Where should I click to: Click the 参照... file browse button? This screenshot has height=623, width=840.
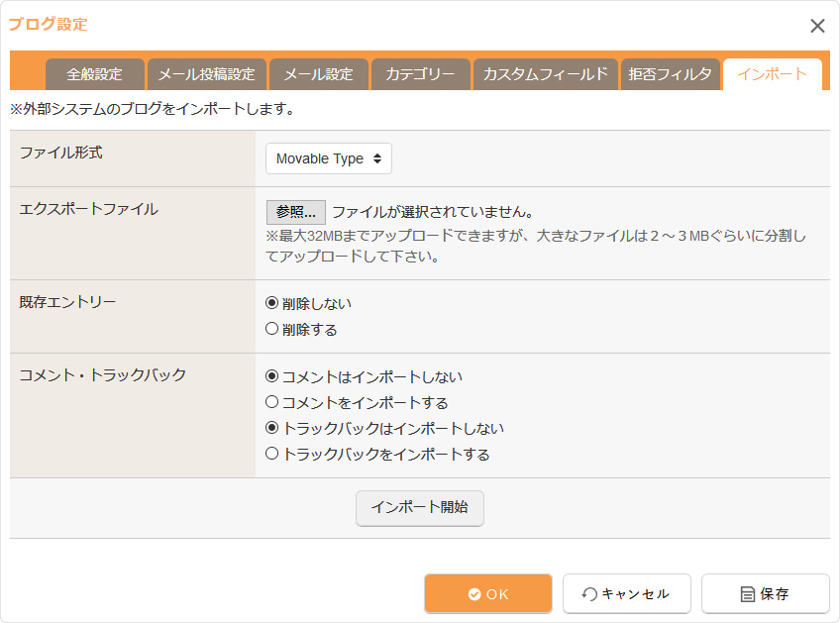(295, 212)
